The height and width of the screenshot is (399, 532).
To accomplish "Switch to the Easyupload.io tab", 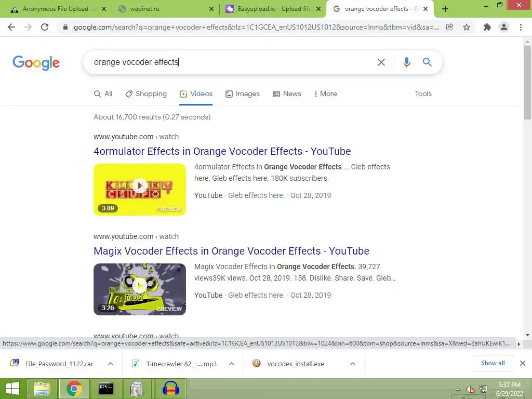I will click(271, 9).
